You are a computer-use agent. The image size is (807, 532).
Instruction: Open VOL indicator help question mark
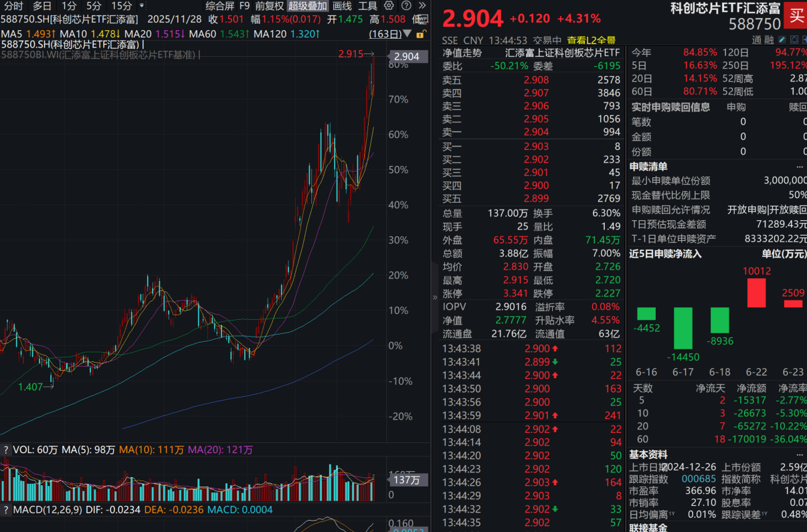tap(6, 450)
